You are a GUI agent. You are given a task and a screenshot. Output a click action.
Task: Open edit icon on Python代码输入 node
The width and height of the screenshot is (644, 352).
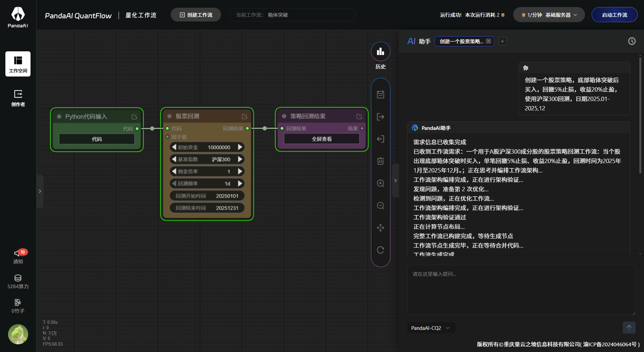pyautogui.click(x=134, y=117)
